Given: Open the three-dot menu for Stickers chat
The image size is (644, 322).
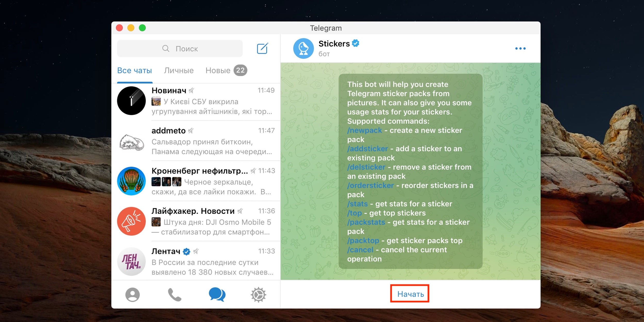Looking at the screenshot, I should point(520,48).
